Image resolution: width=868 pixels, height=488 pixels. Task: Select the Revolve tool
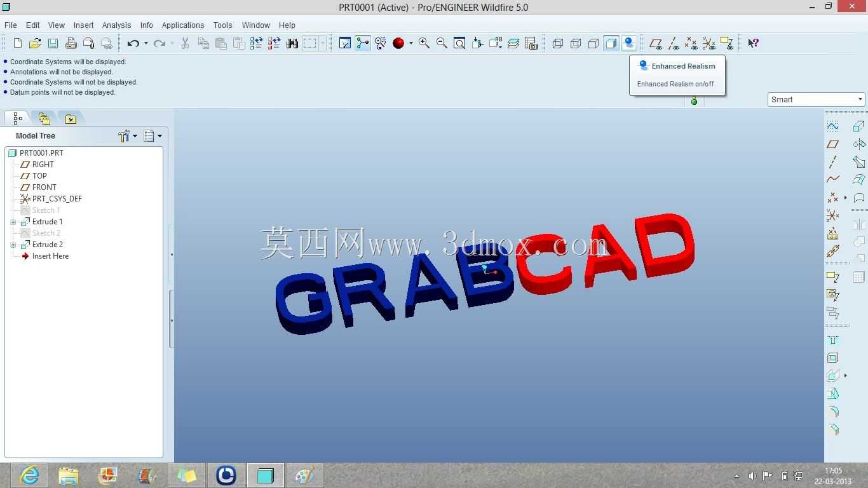pos(859,144)
